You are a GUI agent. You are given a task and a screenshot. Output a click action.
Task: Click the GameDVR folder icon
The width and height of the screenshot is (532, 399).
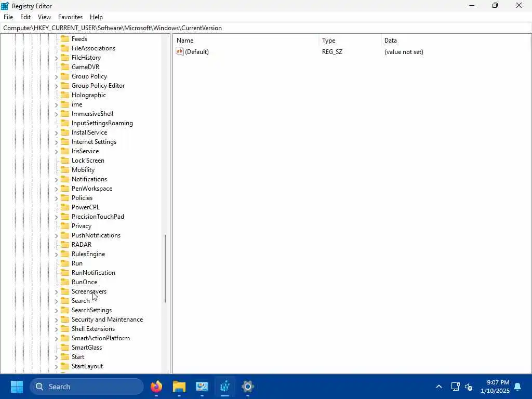click(x=65, y=67)
